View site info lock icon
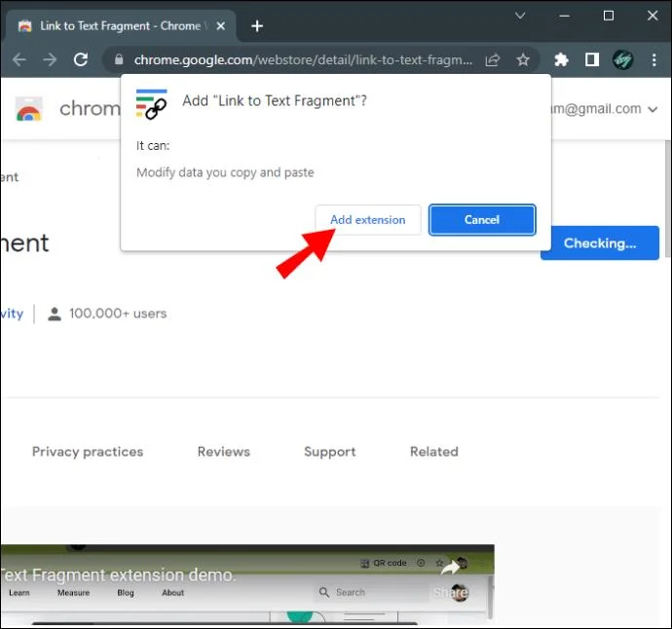This screenshot has width=672, height=629. tap(119, 59)
